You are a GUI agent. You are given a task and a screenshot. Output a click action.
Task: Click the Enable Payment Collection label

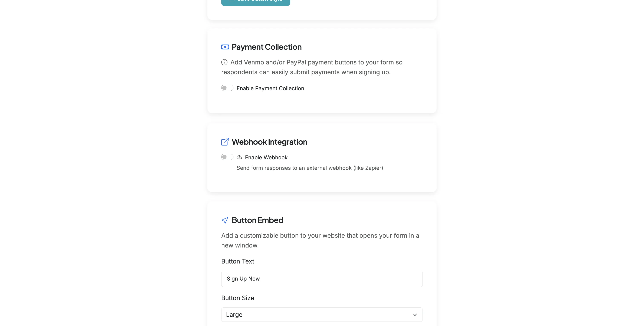(270, 88)
